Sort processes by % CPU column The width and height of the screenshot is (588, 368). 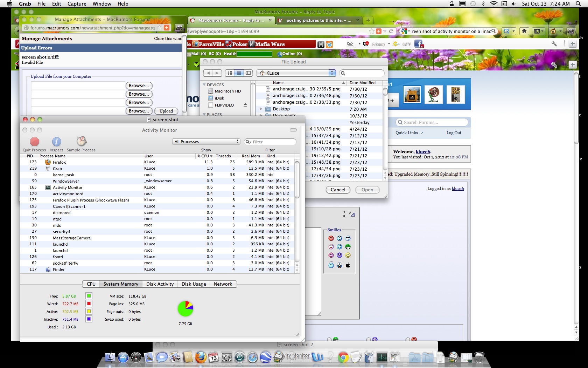205,156
